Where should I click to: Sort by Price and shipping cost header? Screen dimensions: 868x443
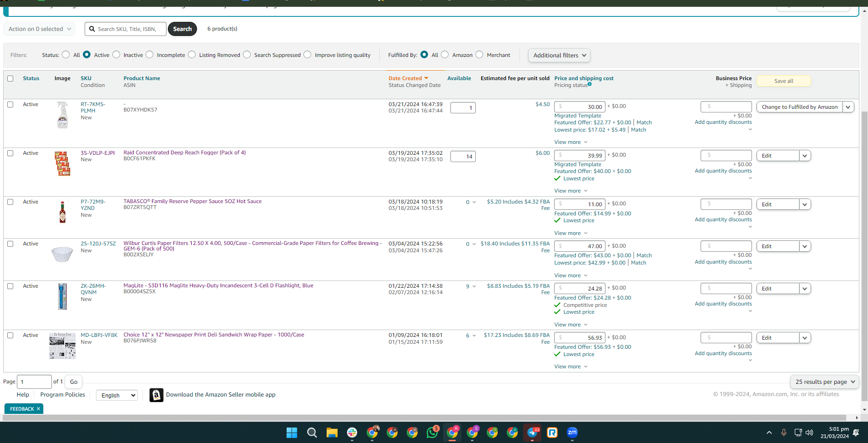click(x=584, y=78)
